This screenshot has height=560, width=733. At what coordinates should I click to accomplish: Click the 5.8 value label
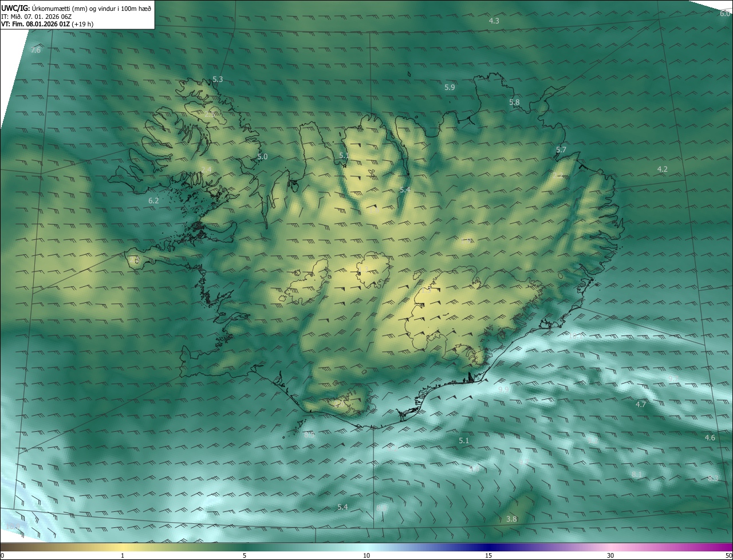coord(514,102)
